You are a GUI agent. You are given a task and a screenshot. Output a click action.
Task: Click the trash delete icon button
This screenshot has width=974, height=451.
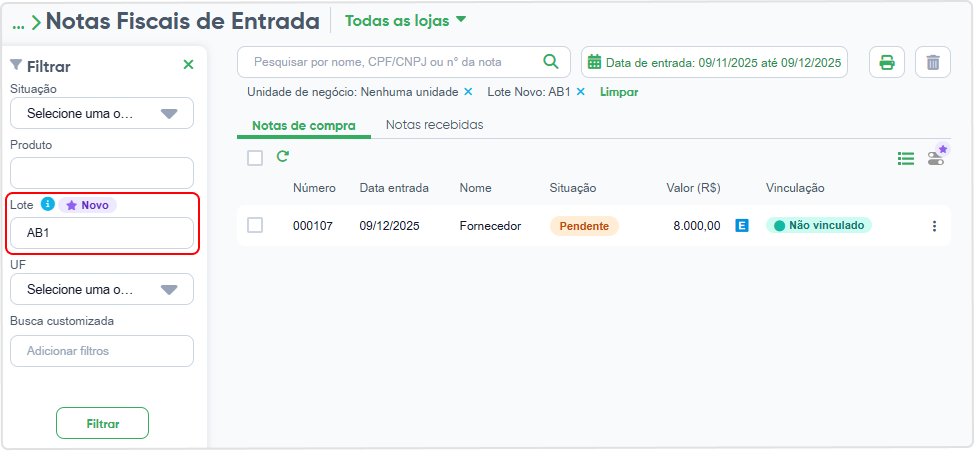point(933,62)
